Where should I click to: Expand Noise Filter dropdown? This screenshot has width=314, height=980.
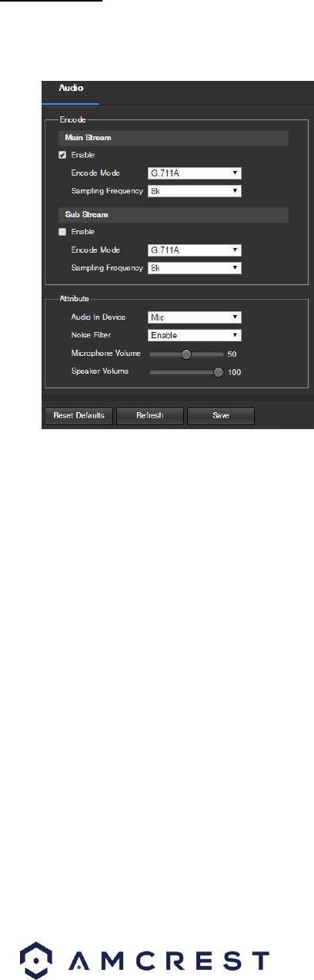(195, 335)
